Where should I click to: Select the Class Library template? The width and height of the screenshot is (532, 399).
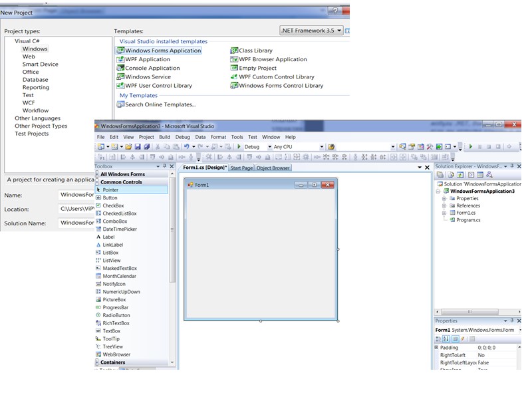(251, 51)
